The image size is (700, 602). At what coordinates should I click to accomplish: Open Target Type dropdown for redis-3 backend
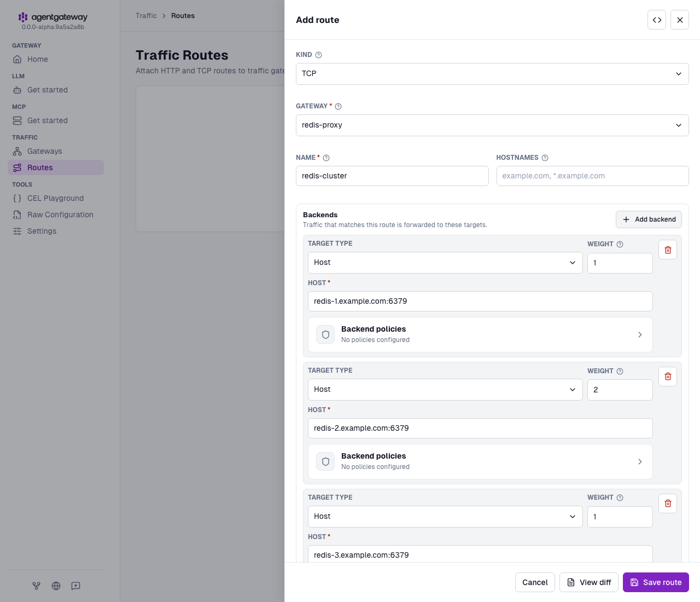[445, 517]
